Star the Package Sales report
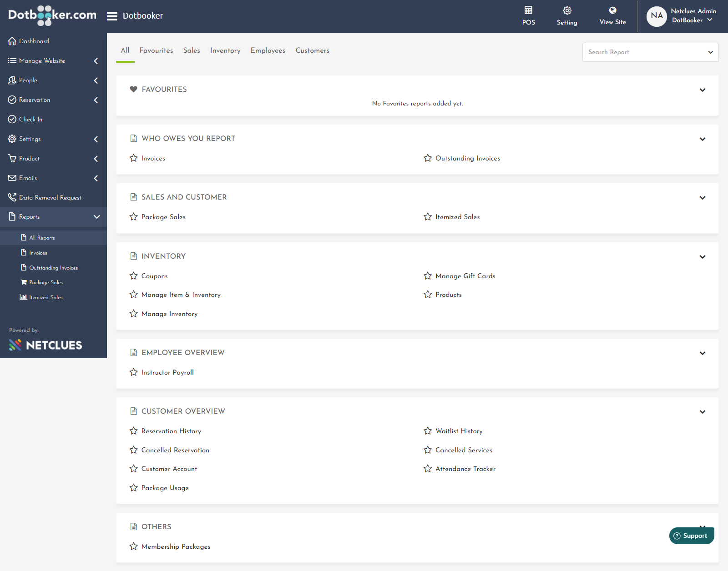 133,216
